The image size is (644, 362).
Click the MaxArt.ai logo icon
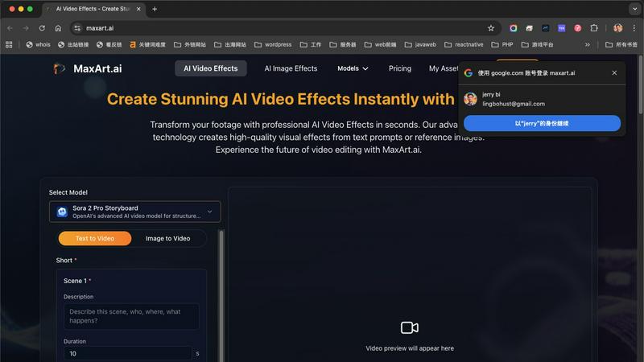point(59,68)
